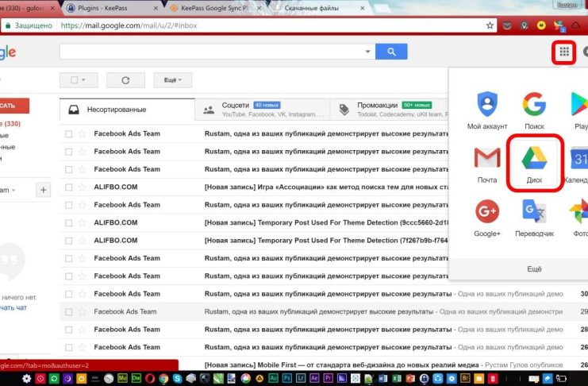Open Поиск (Google Search) app icon
The image size is (588, 386).
pyautogui.click(x=534, y=110)
